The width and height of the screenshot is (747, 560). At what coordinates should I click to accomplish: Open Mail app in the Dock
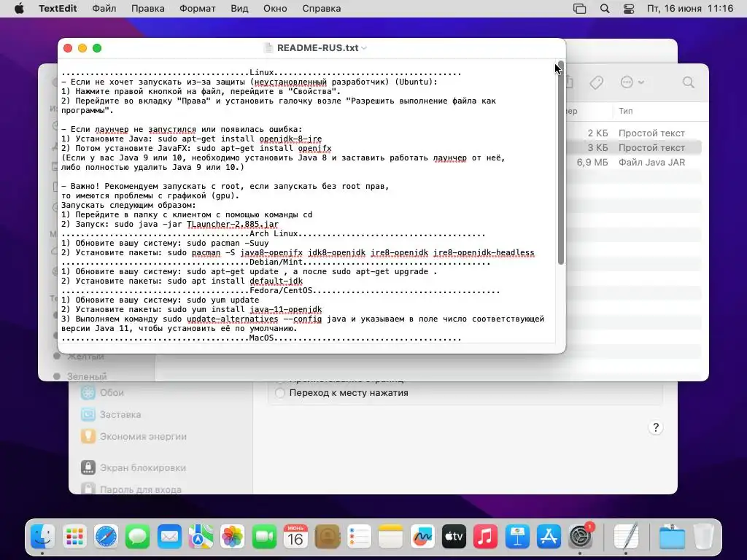click(x=169, y=537)
